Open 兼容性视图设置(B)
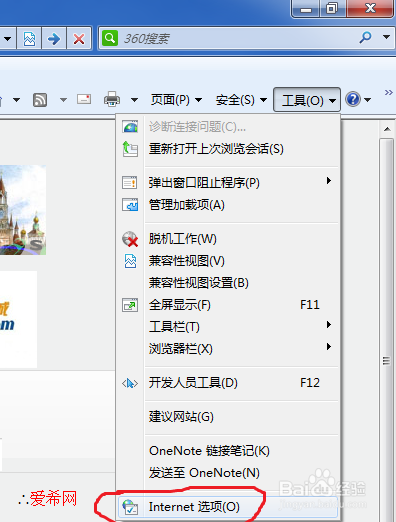The height and width of the screenshot is (522, 396). tap(228, 283)
